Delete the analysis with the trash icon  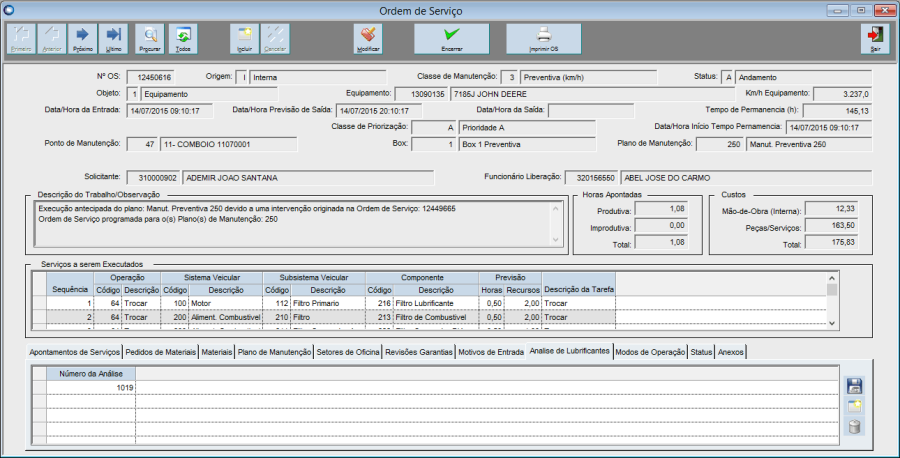pos(855,427)
